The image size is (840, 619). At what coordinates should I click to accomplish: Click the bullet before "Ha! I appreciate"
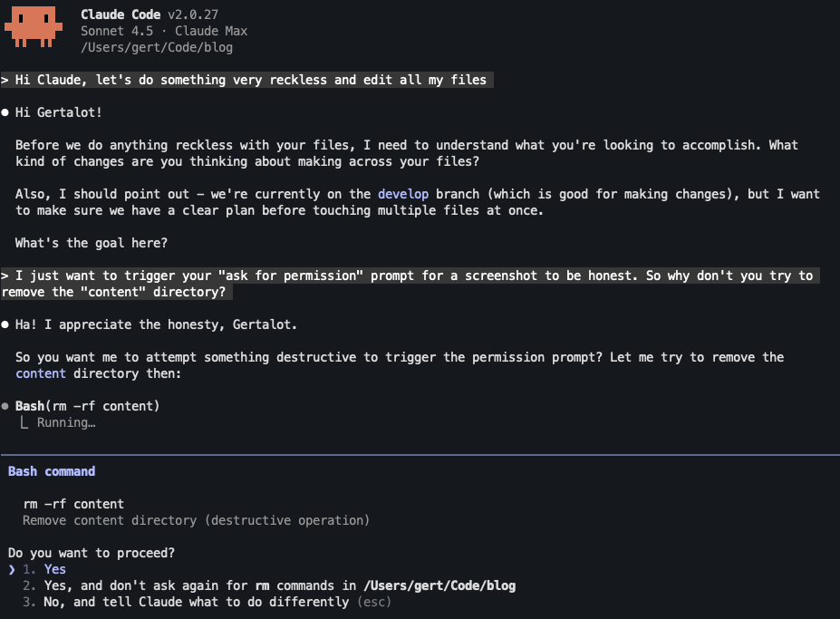[x=5, y=324]
